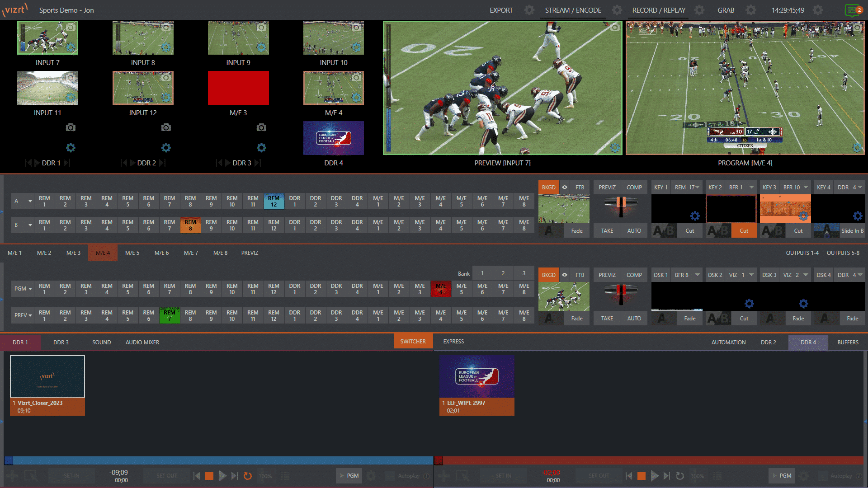Click the notifications chat icon at top right

pyautogui.click(x=852, y=10)
